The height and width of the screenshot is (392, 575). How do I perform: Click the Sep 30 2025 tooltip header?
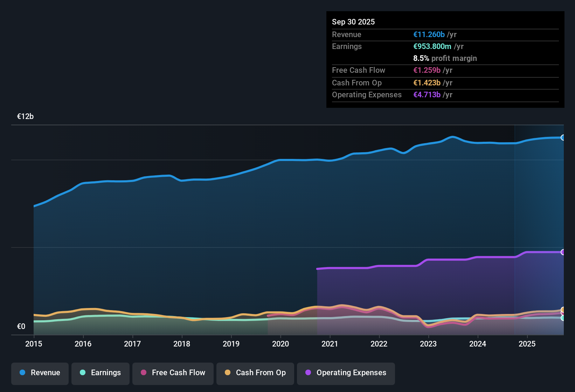[x=353, y=22]
